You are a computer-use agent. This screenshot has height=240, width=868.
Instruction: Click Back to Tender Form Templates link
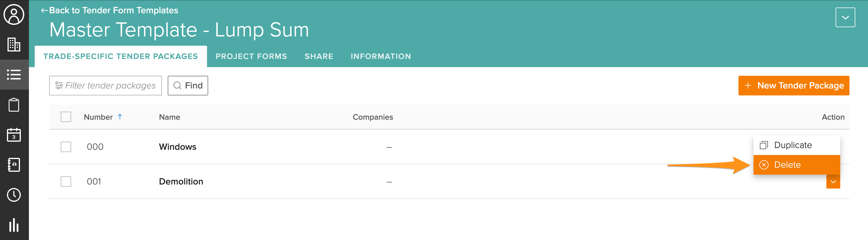[x=110, y=10]
